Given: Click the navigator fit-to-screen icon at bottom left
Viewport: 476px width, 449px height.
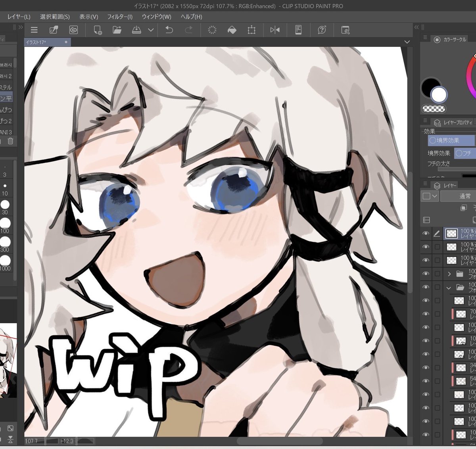Looking at the screenshot, I should 10,428.
